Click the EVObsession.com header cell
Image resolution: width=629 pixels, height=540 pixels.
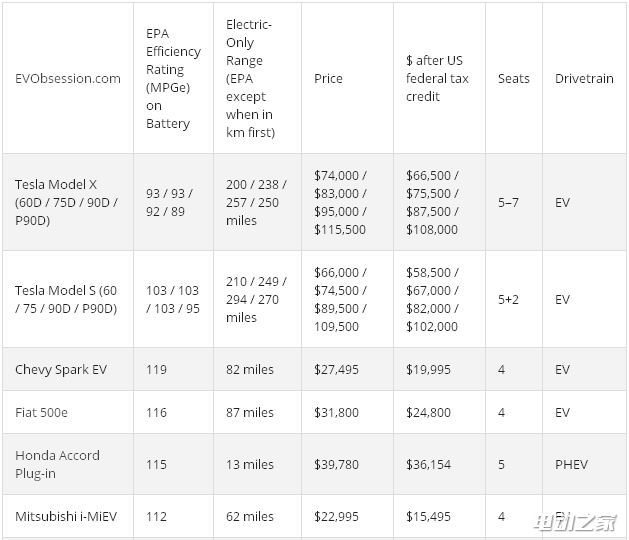tap(68, 78)
